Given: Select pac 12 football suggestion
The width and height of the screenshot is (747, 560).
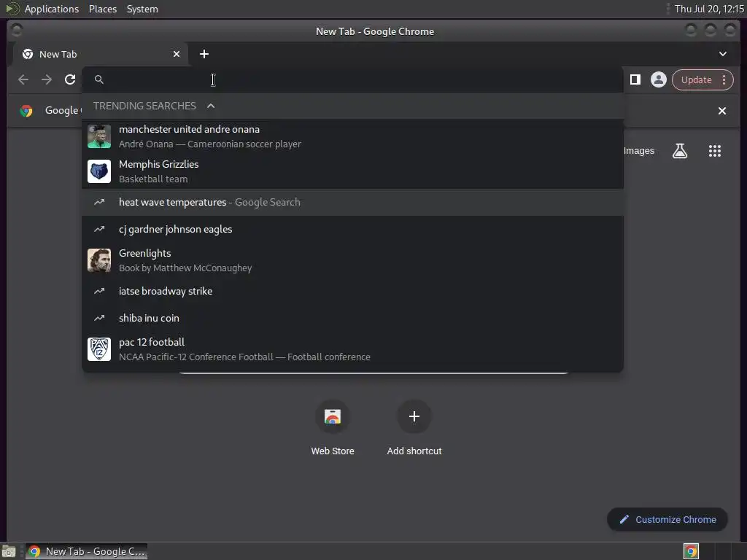Looking at the screenshot, I should [352, 349].
